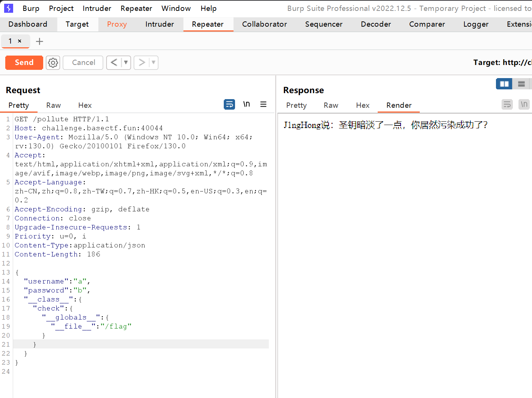Click the Accept-Encoding header line

click(82, 209)
